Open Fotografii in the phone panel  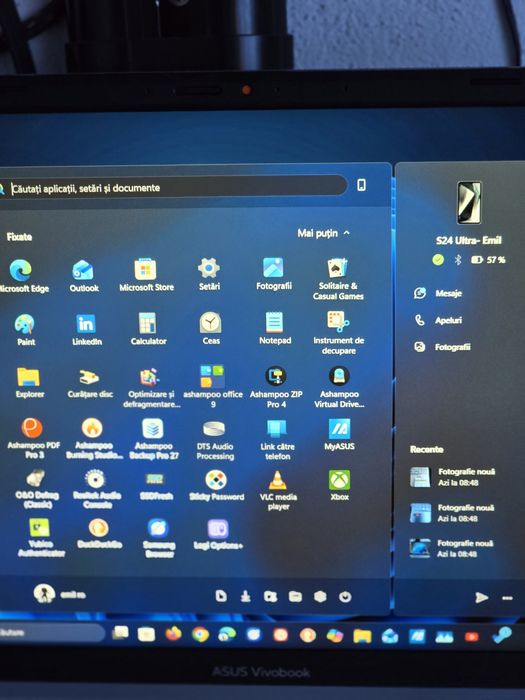[x=442, y=347]
